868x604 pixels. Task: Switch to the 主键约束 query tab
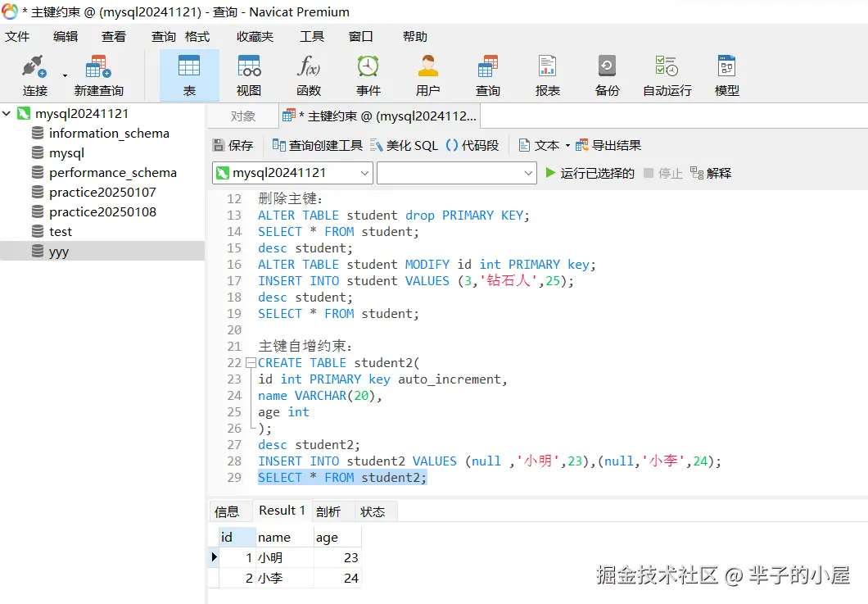pos(380,116)
